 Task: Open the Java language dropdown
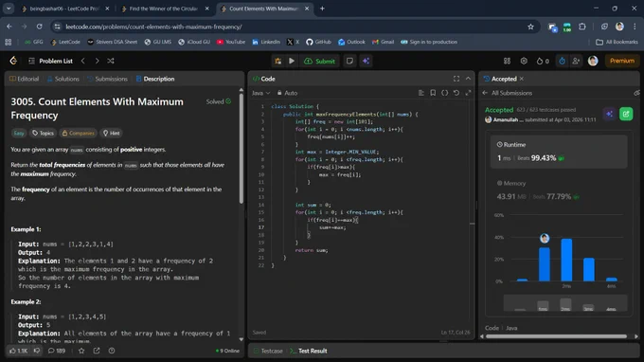260,93
